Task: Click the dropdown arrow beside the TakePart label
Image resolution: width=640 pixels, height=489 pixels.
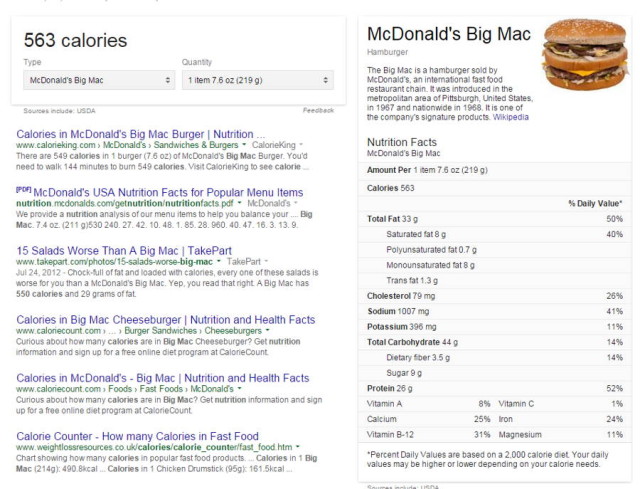Action: [266, 261]
